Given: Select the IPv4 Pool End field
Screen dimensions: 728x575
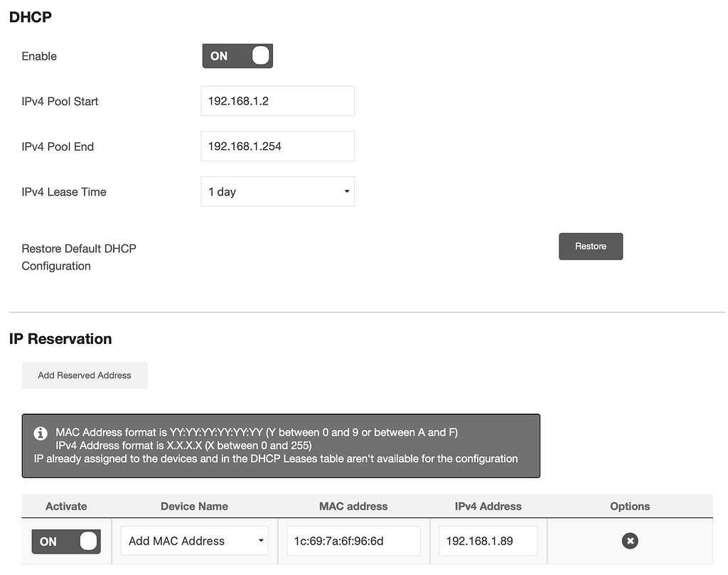Looking at the screenshot, I should click(x=277, y=146).
